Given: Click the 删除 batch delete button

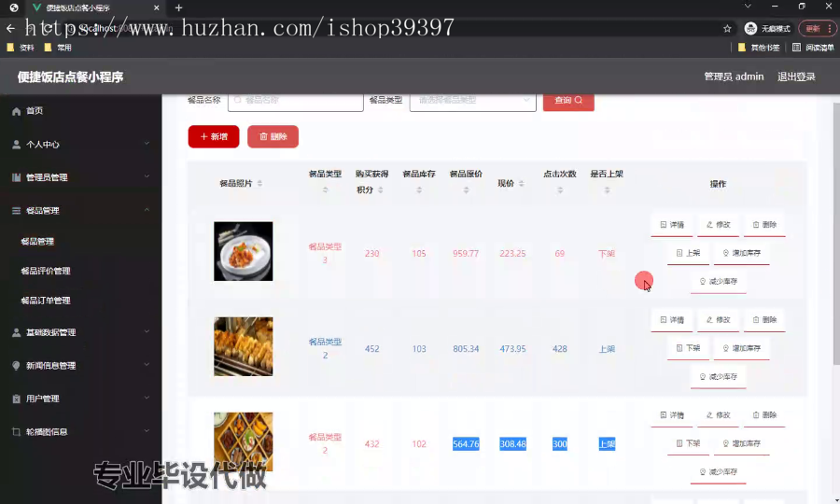Looking at the screenshot, I should pyautogui.click(x=273, y=136).
